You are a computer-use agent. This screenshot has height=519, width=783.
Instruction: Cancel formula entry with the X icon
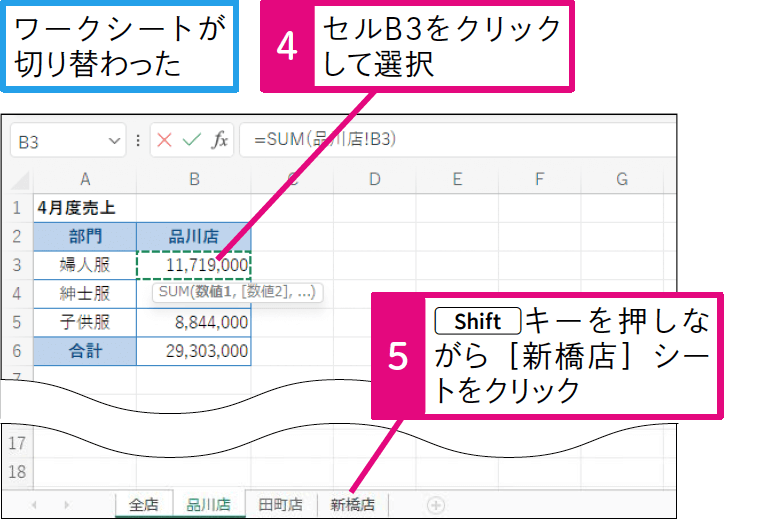tap(164, 140)
